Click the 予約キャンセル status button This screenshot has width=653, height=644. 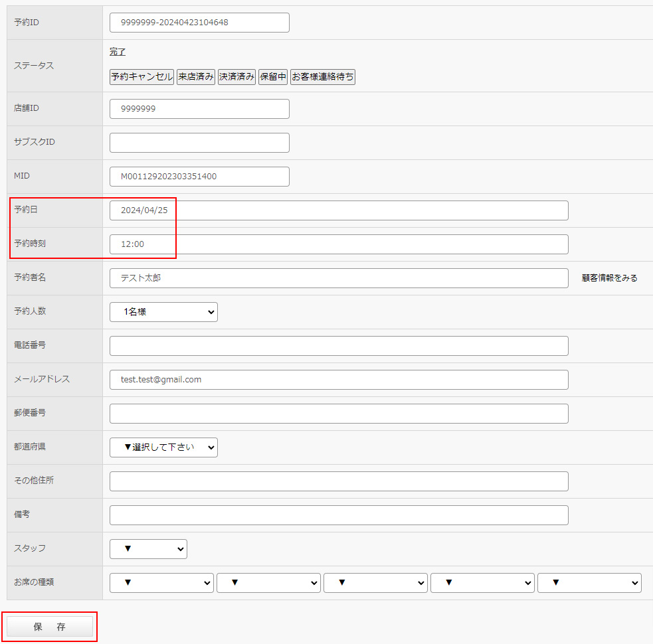pyautogui.click(x=141, y=77)
